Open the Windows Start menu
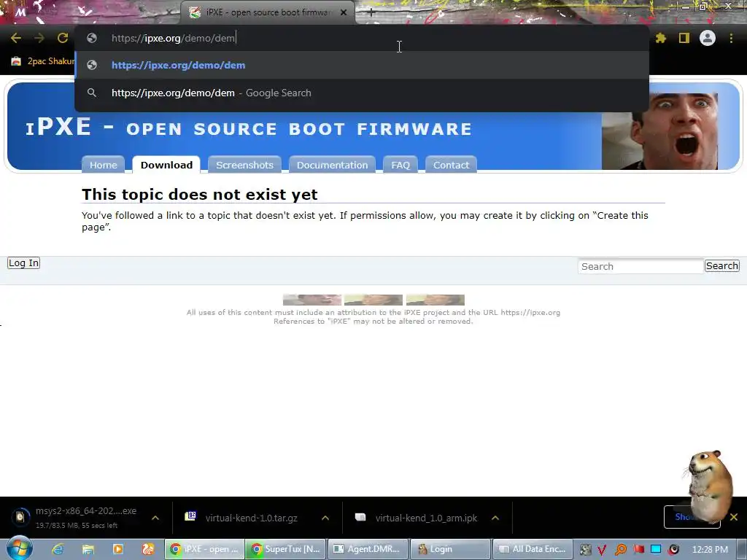 [18, 548]
